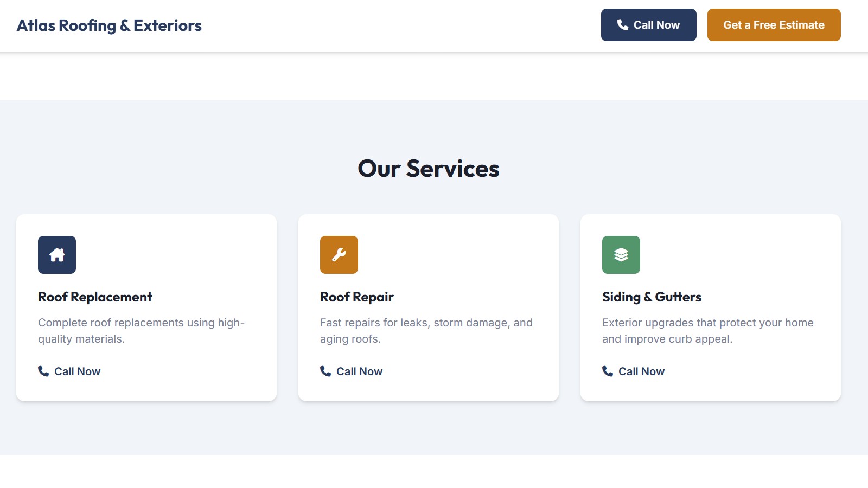This screenshot has height=488, width=868.
Task: Select the phone icon under Roof Repair
Action: 324,371
